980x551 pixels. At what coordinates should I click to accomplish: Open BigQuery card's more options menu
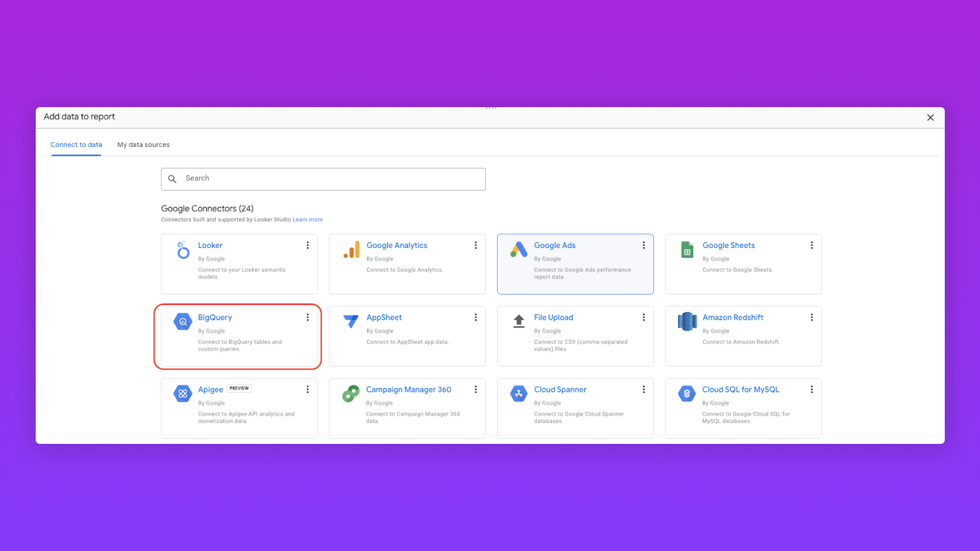(x=308, y=317)
